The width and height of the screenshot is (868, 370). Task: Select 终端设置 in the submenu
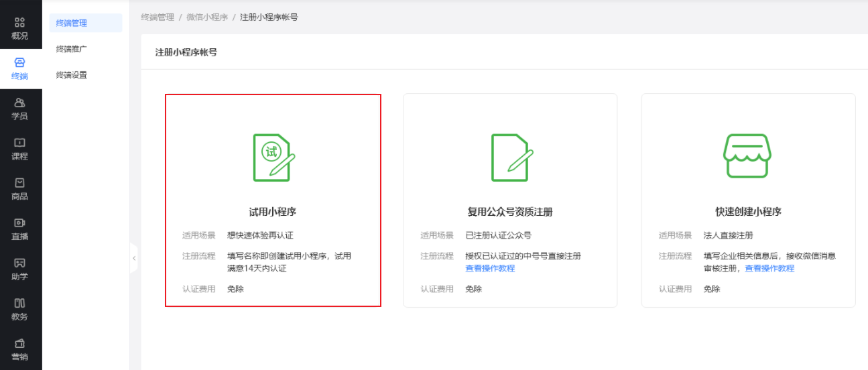tap(72, 75)
